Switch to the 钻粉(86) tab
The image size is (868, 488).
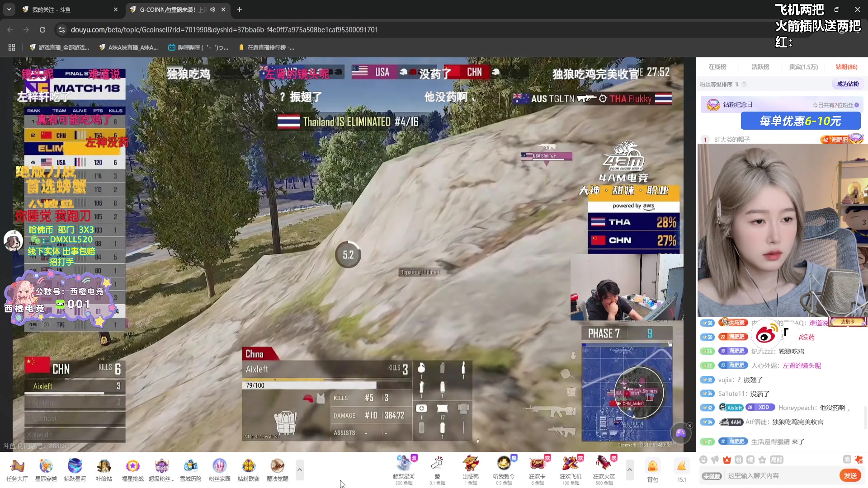[x=846, y=67]
